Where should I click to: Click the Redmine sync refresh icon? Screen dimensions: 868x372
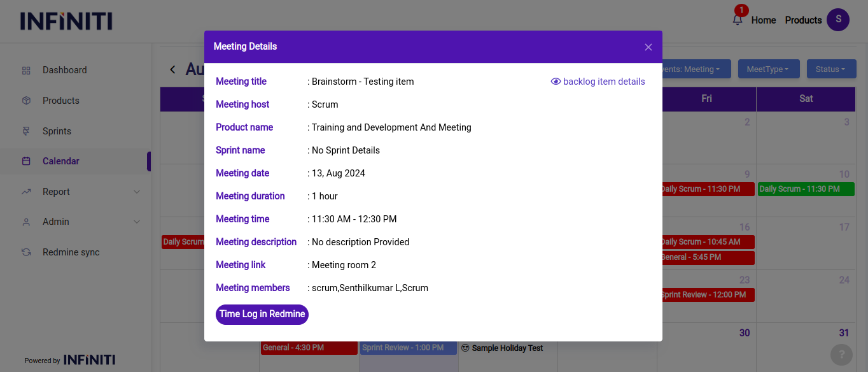[26, 252]
